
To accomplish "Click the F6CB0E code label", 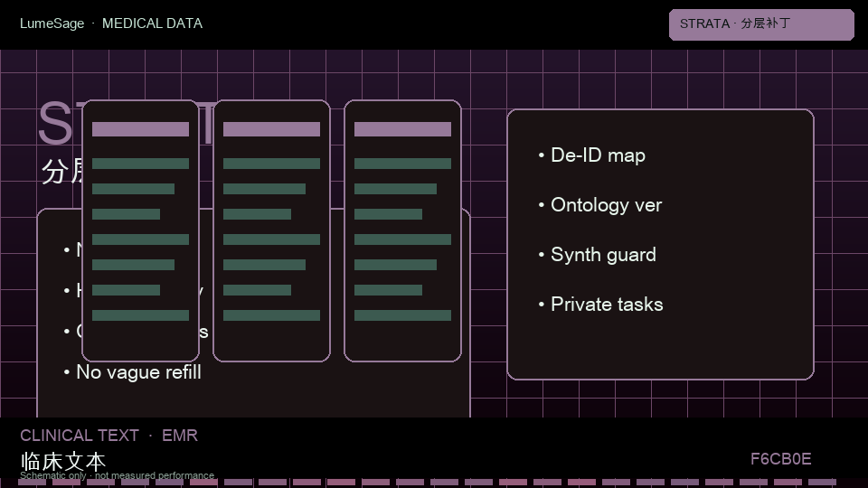I will click(780, 459).
